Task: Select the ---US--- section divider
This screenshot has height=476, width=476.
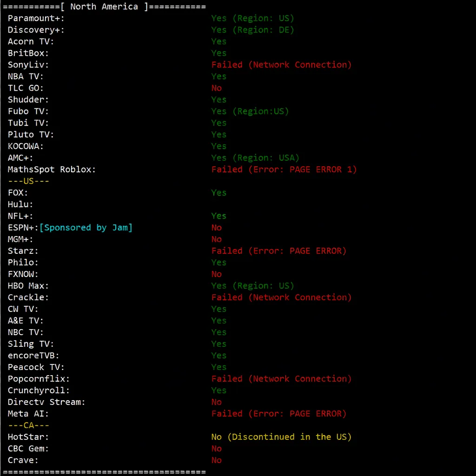Action: (x=28, y=181)
